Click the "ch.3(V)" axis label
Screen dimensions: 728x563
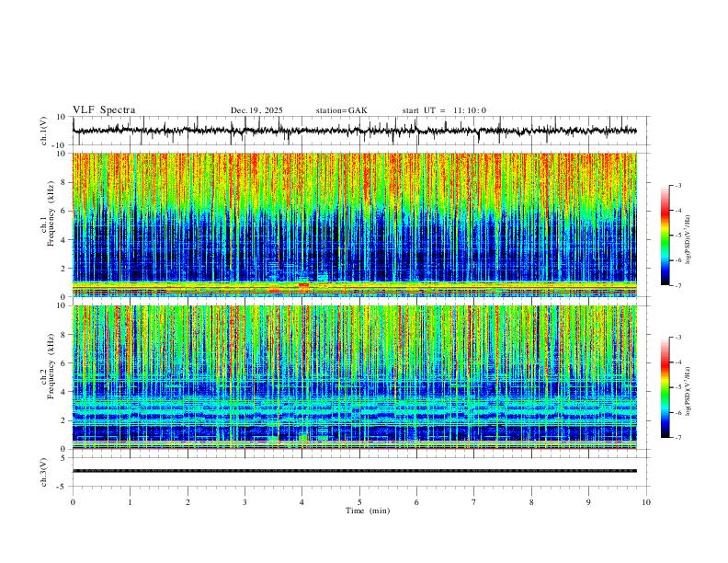[44, 472]
